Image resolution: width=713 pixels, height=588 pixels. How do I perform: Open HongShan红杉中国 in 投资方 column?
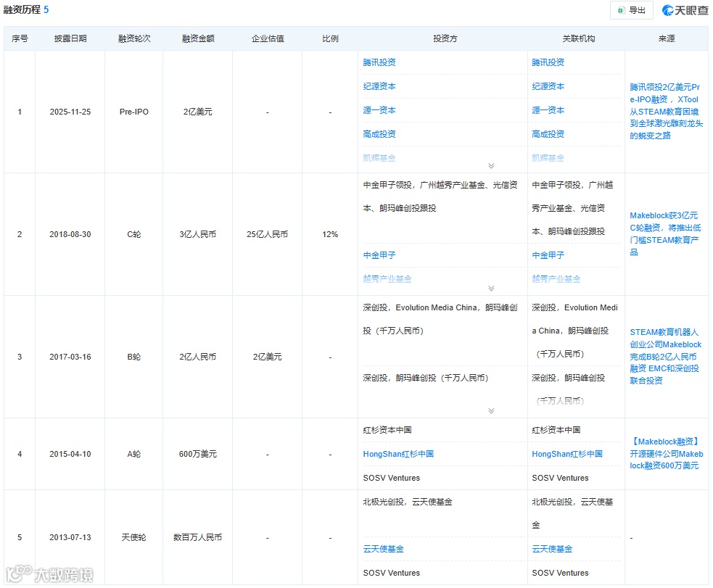(398, 454)
